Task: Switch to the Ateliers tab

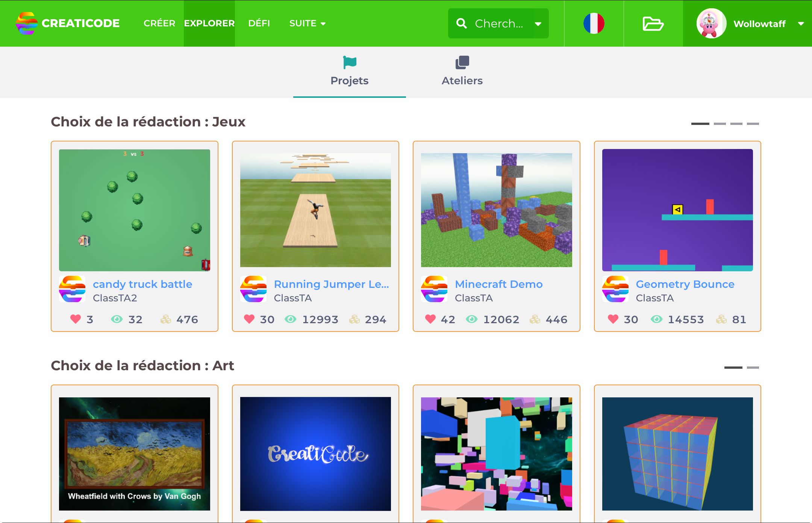Action: click(462, 72)
